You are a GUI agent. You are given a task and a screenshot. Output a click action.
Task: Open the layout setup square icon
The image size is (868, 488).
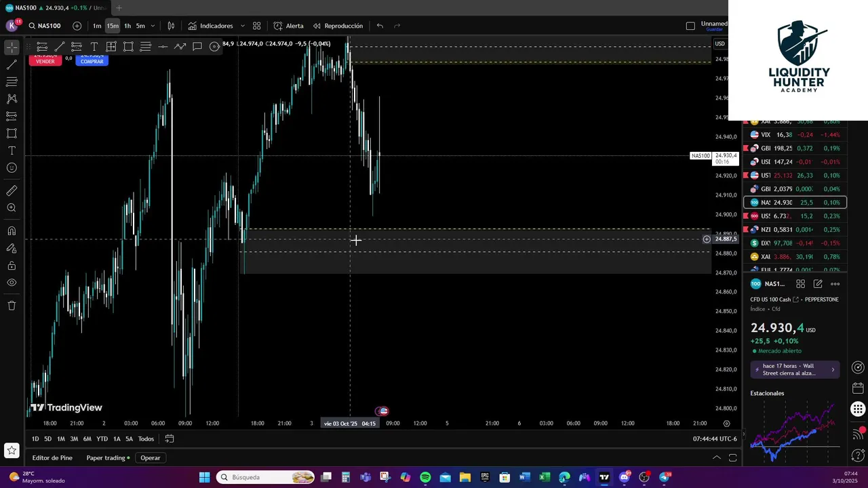pyautogui.click(x=690, y=26)
